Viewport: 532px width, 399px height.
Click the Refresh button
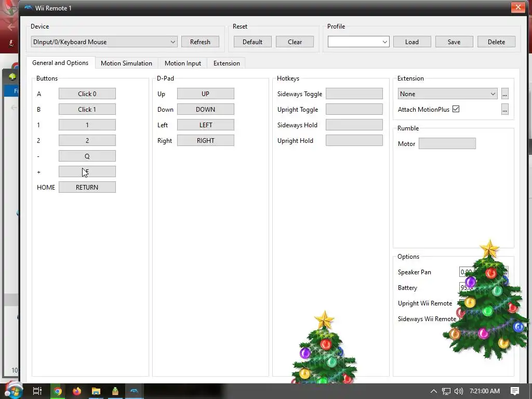coord(200,42)
